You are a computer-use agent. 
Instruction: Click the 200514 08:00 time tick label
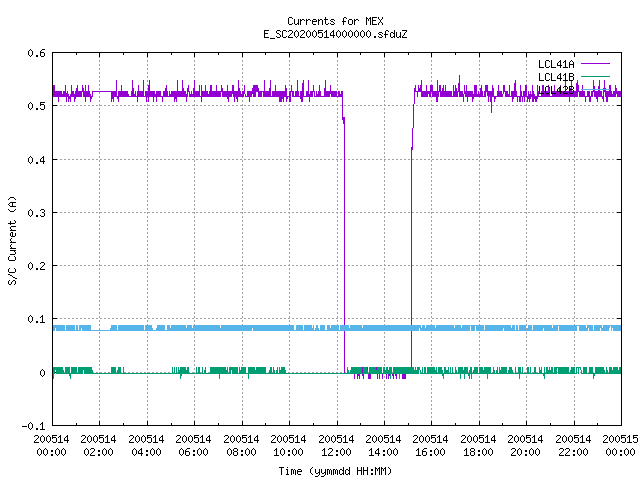[241, 445]
